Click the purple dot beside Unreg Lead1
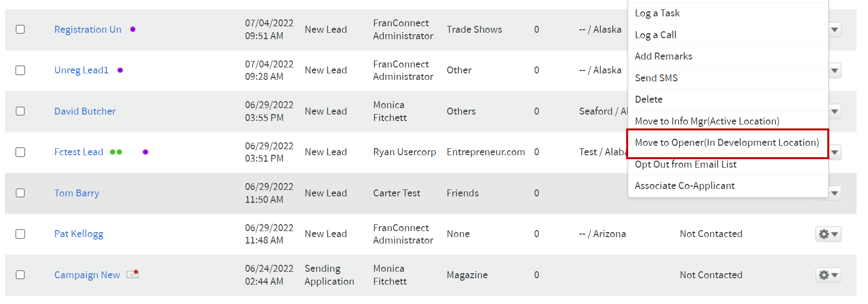868x304 pixels. tap(120, 70)
